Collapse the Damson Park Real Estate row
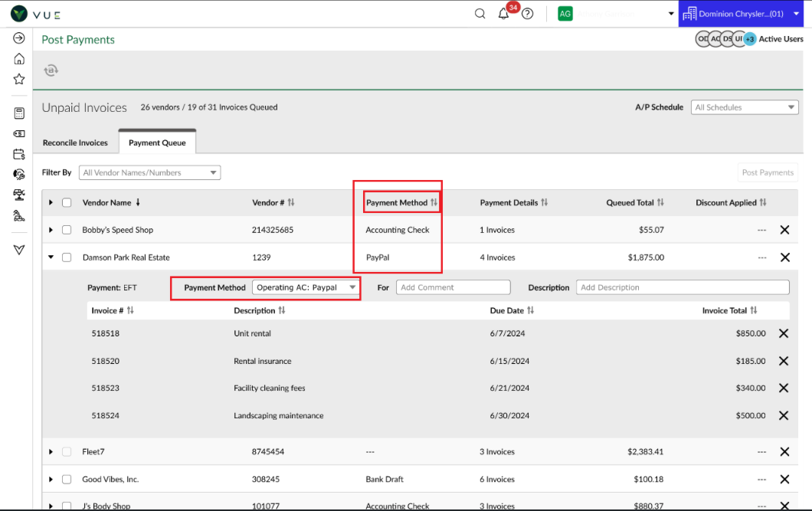The image size is (812, 511). click(51, 257)
